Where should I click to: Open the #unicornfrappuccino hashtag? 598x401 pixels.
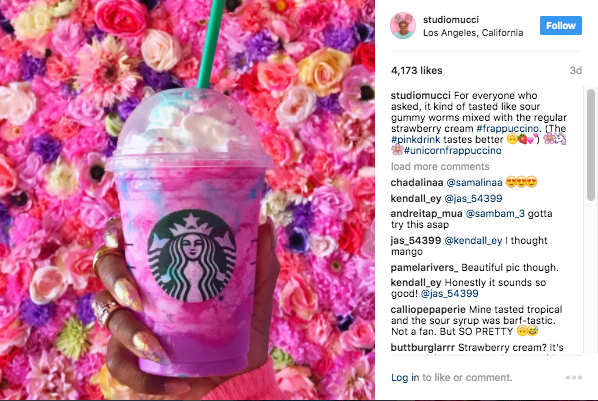(x=452, y=151)
